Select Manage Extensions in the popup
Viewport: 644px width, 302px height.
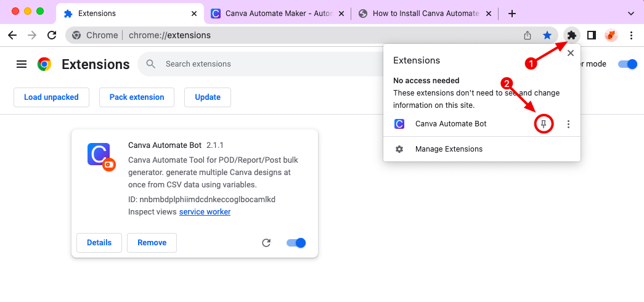point(449,149)
